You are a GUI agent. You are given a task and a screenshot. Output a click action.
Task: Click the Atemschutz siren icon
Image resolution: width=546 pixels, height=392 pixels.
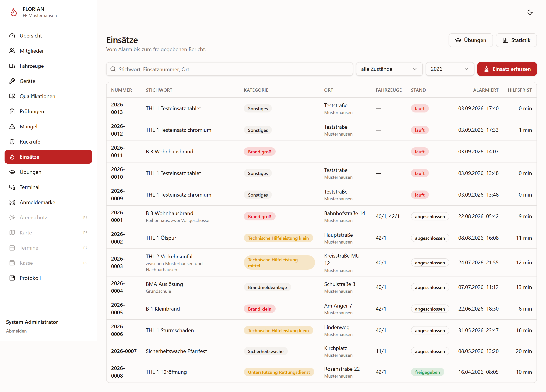click(12, 217)
